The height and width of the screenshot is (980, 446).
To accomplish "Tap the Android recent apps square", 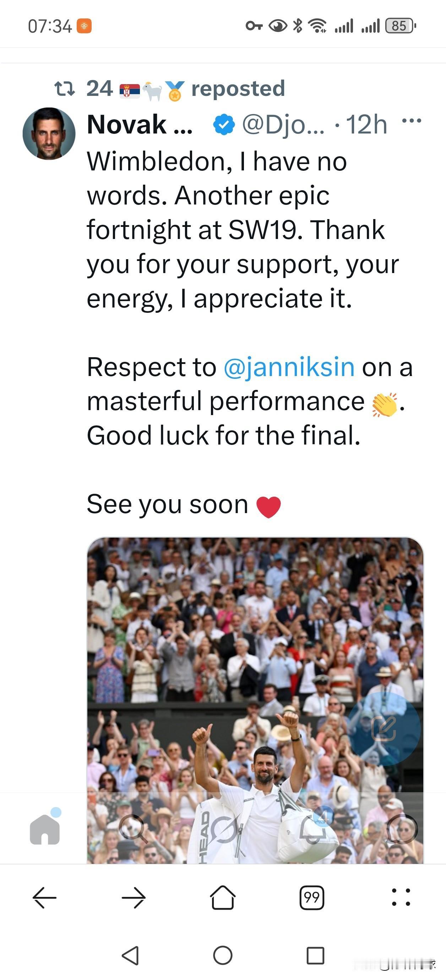I will point(315,955).
